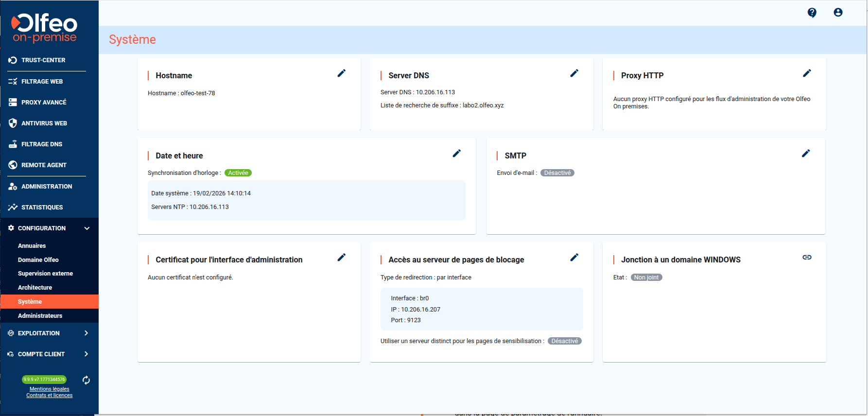Click the Administration user-gear icon
This screenshot has width=868, height=416.
[x=13, y=187]
